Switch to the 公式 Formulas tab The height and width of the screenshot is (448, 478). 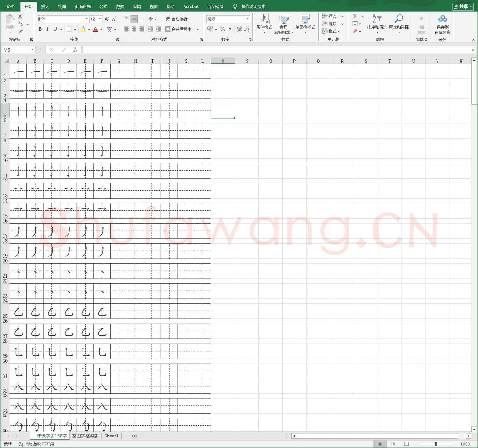103,6
